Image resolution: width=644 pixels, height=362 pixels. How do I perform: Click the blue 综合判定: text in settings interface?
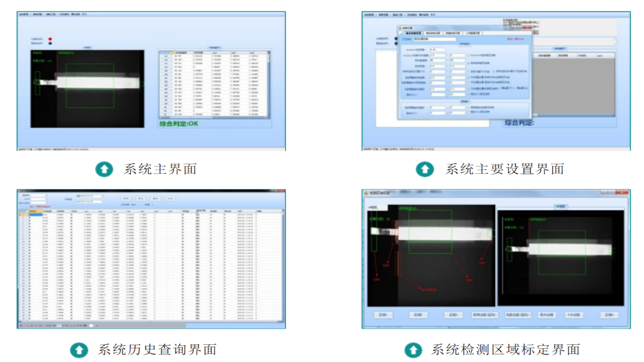[x=519, y=123]
